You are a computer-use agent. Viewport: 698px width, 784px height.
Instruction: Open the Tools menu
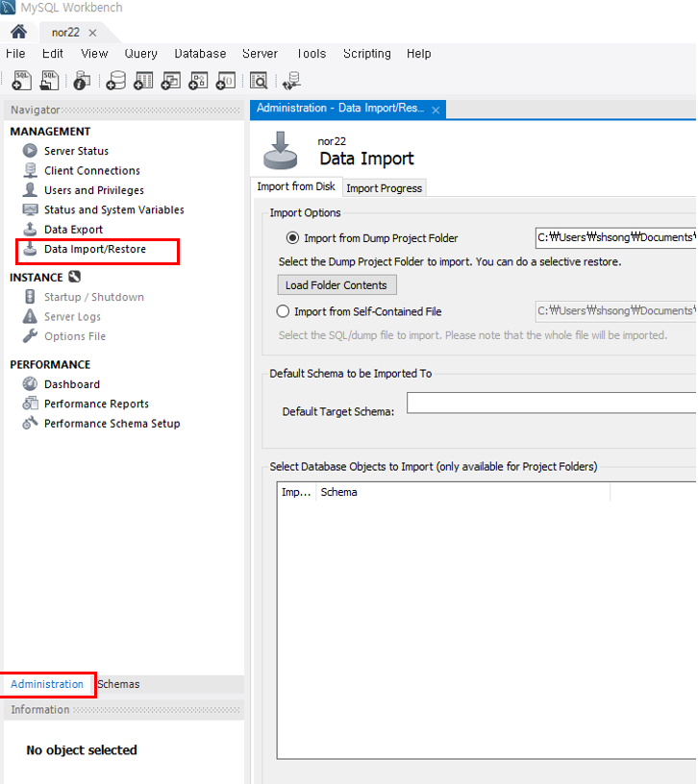[x=311, y=54]
